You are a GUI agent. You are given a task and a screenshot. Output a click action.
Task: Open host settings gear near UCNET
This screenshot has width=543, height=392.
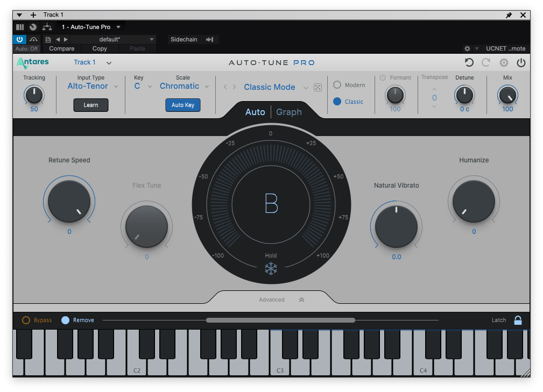click(467, 48)
